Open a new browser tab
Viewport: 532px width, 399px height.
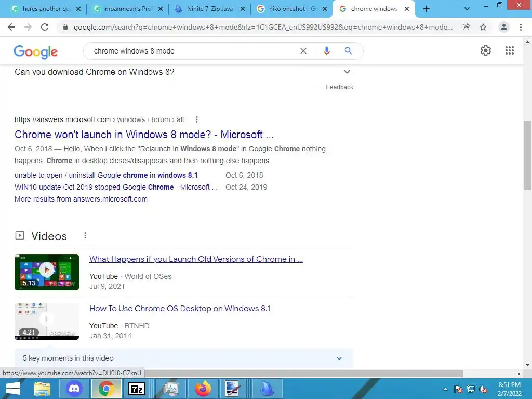click(427, 9)
